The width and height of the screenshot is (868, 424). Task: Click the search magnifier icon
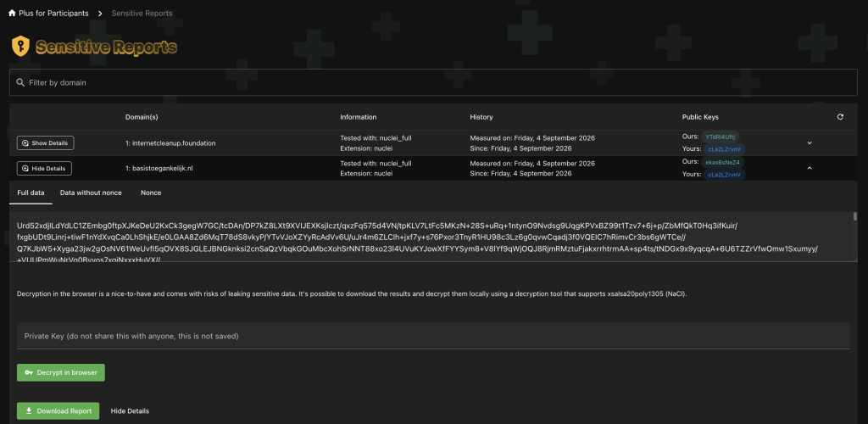tap(20, 82)
